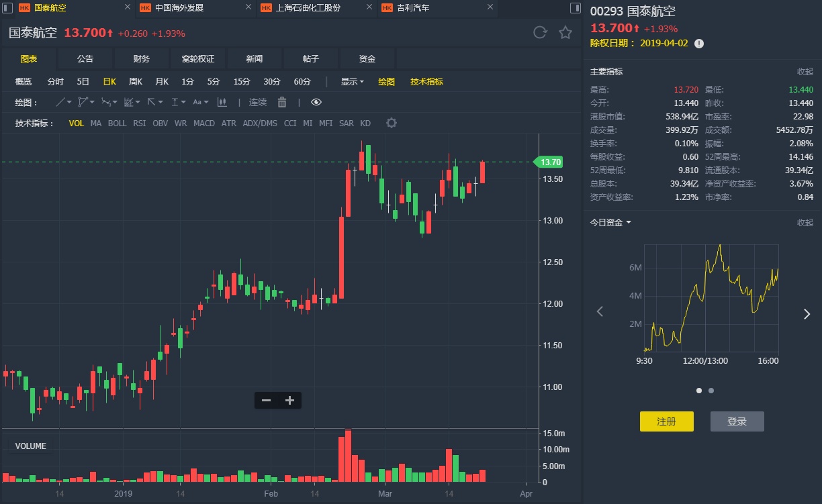The width and height of the screenshot is (822, 504).
Task: Enable the MACD indicator
Action: click(204, 123)
